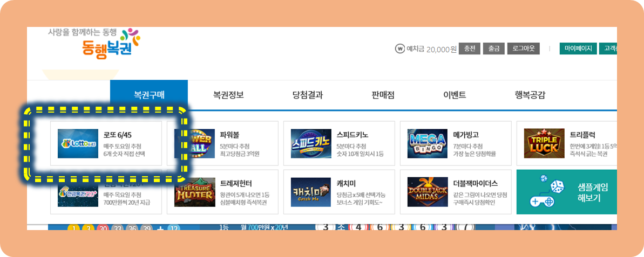The width and height of the screenshot is (644, 257).
Task: Click the Double Jack Midas thumbnail
Action: [x=428, y=192]
